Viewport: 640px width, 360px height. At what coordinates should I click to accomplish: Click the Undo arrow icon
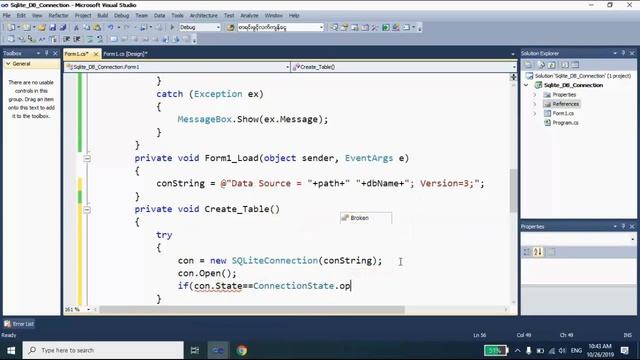coord(111,27)
